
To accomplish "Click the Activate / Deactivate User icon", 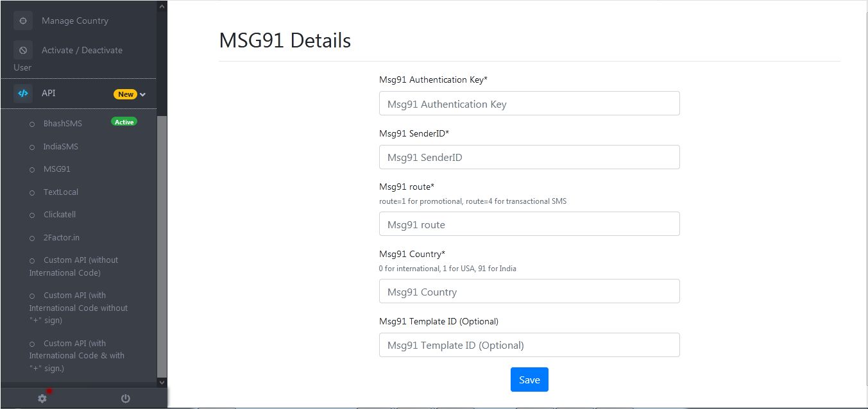I will [22, 49].
